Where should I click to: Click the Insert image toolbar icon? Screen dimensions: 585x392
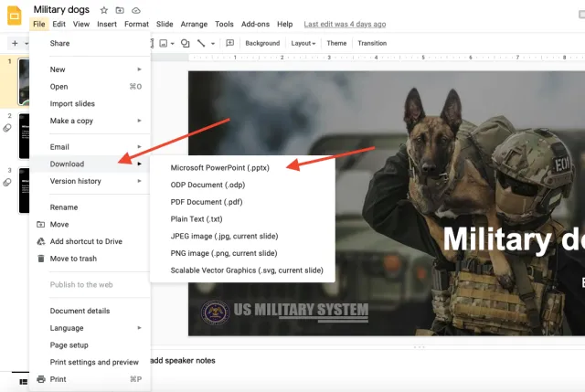point(163,43)
